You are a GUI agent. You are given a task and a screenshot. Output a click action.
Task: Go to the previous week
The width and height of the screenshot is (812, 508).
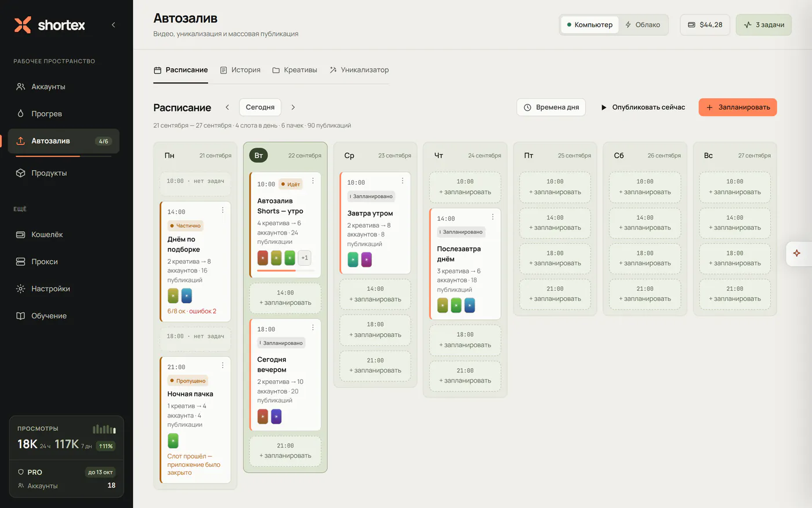(x=227, y=107)
